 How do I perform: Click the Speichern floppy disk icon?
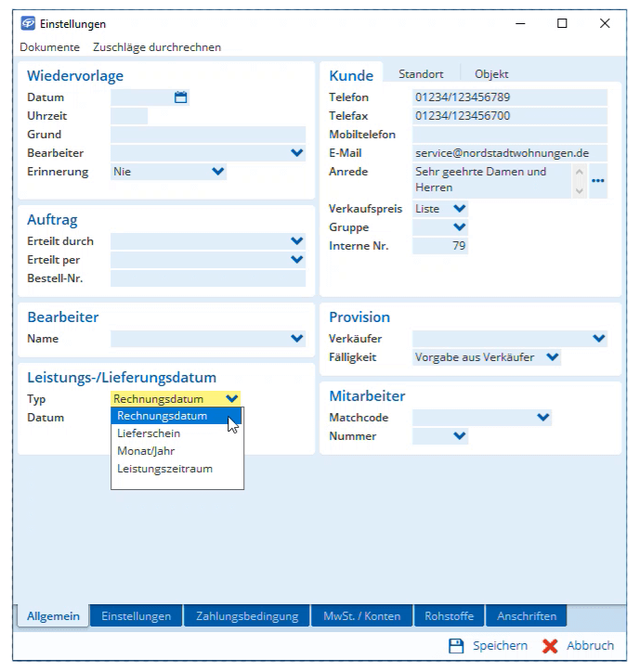[x=456, y=646]
